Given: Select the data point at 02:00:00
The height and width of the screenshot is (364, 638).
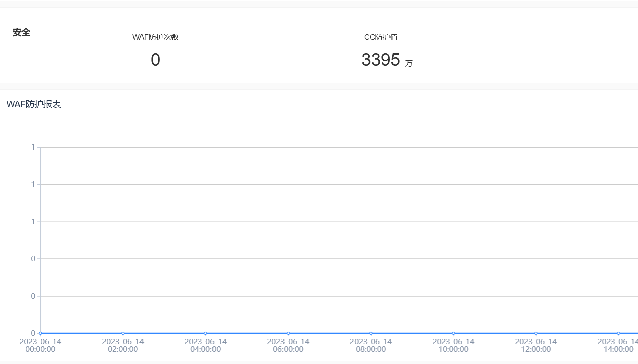Looking at the screenshot, I should (123, 333).
